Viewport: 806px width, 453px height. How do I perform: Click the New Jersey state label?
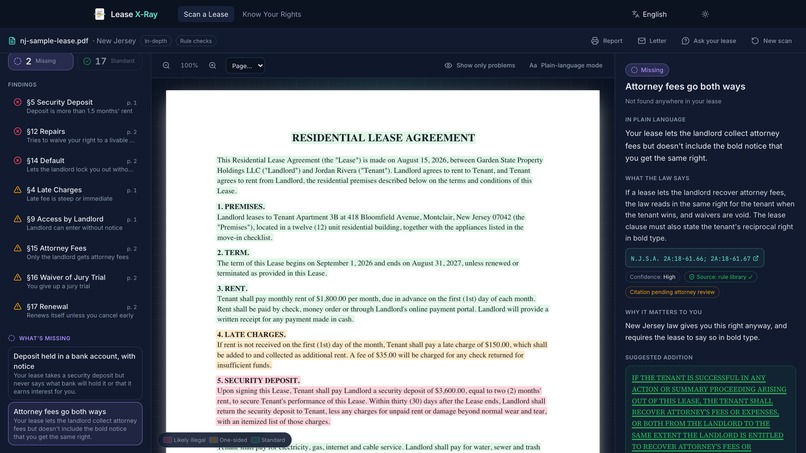(116, 41)
